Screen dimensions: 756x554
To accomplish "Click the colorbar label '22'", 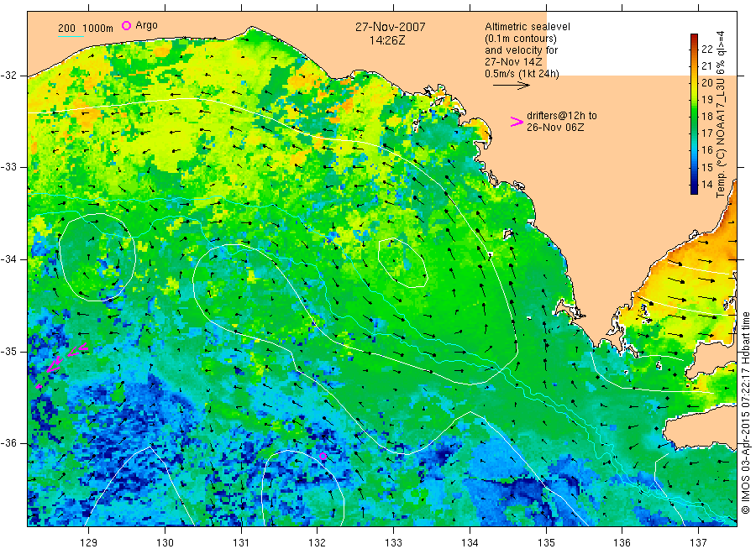I will point(706,50).
